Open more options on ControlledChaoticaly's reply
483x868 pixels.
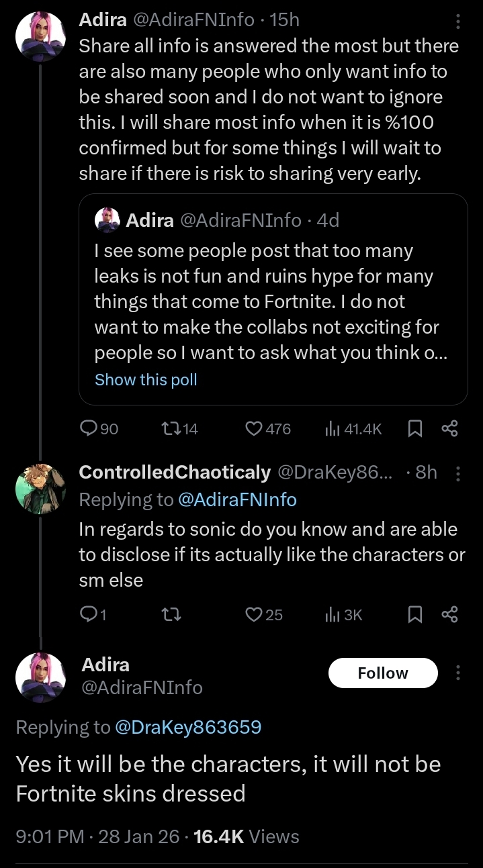pos(458,474)
